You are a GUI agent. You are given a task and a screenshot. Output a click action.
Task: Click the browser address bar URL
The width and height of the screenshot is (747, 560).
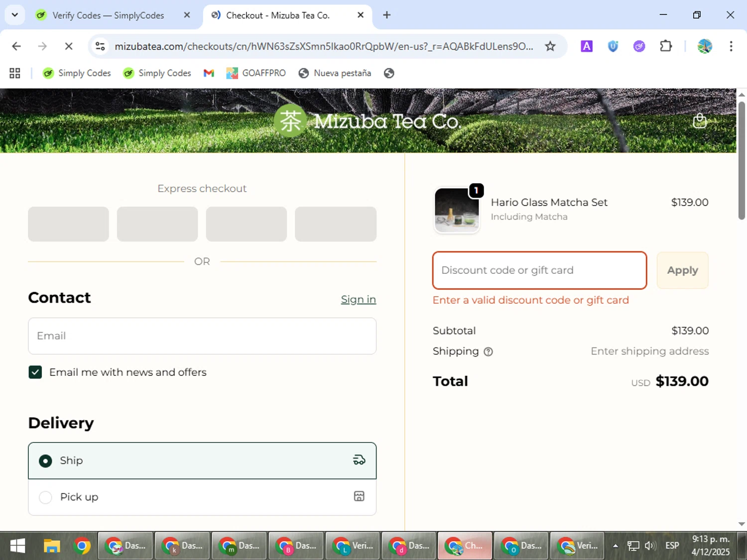tap(324, 46)
